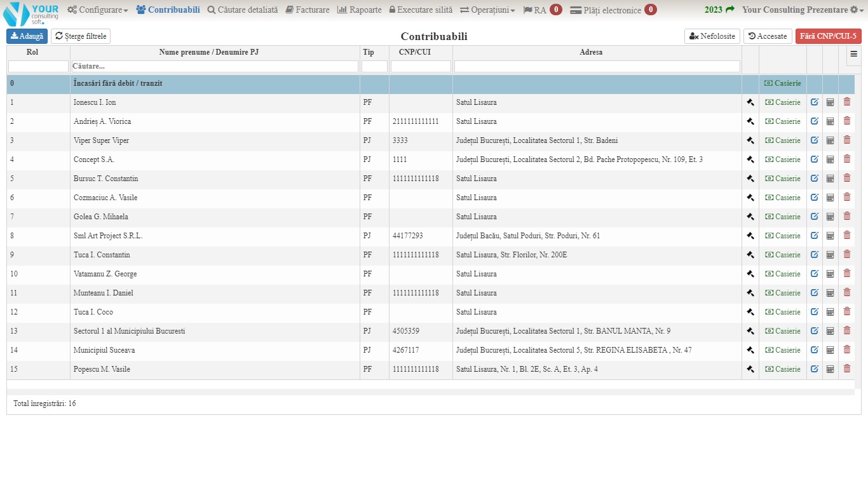Click trash icon for Popescu M. Vasile
Viewport: 868px width, 488px height.
846,369
